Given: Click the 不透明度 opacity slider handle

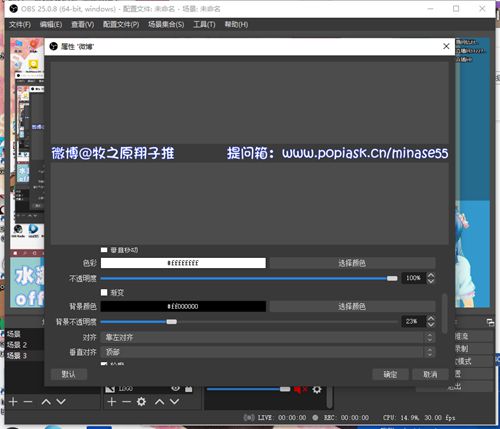Looking at the screenshot, I should 392,278.
